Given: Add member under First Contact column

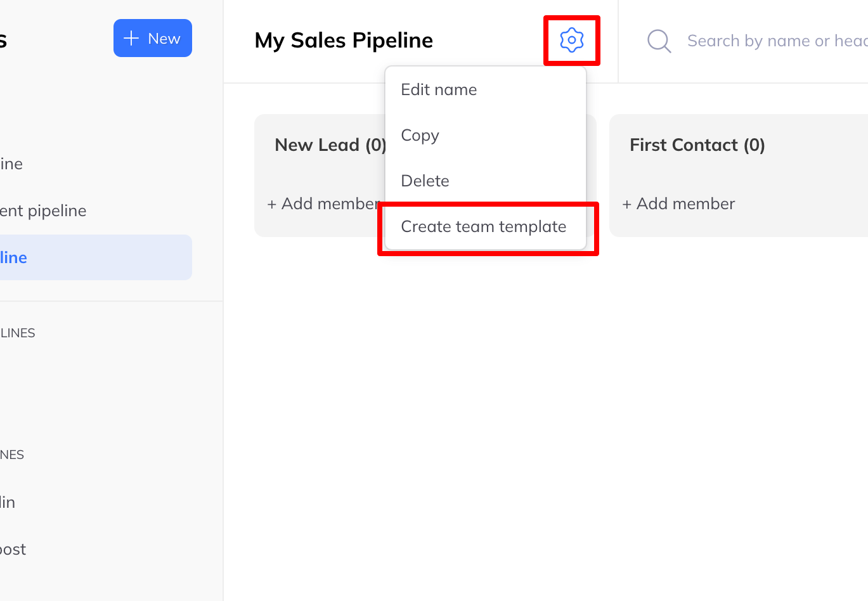Looking at the screenshot, I should tap(678, 204).
